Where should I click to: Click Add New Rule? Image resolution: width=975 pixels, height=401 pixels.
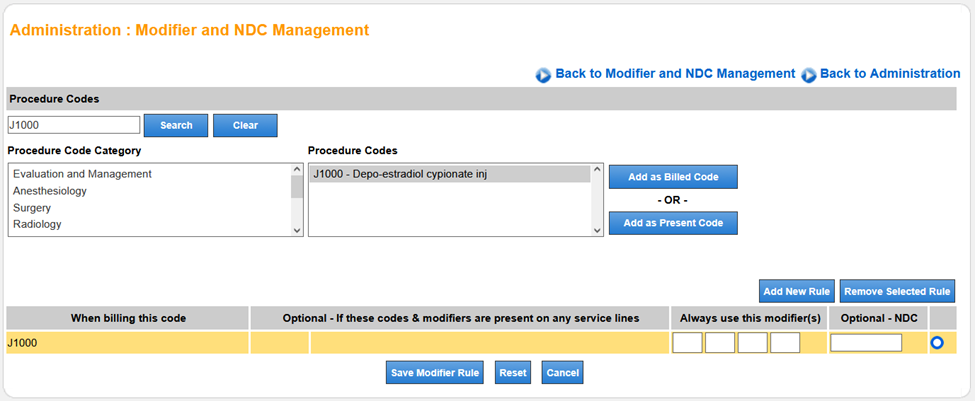pos(796,291)
